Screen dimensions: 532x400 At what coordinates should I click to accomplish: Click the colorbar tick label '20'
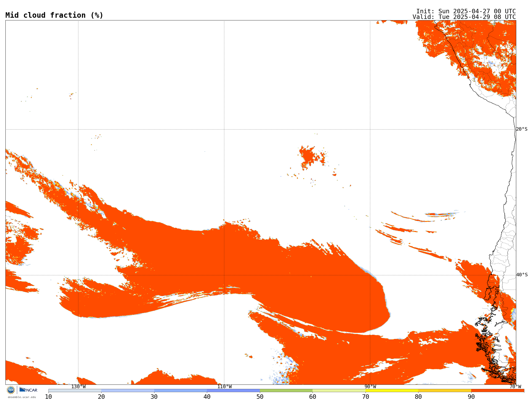tap(101, 397)
